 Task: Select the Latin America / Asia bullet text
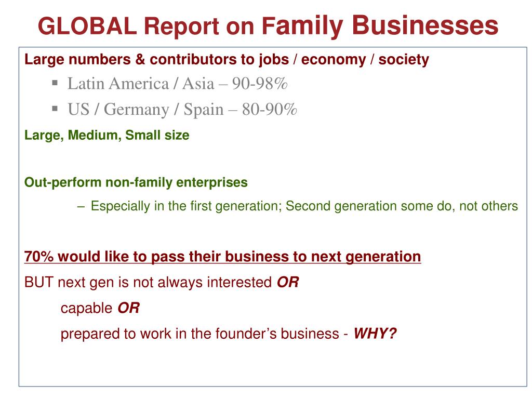(178, 84)
